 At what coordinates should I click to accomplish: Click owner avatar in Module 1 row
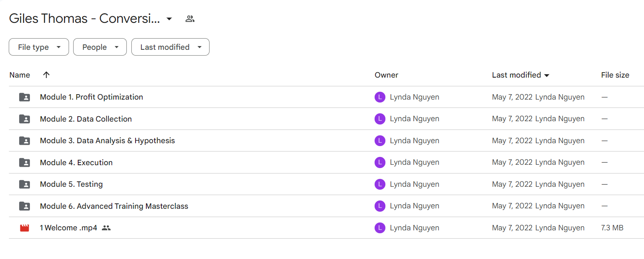380,97
